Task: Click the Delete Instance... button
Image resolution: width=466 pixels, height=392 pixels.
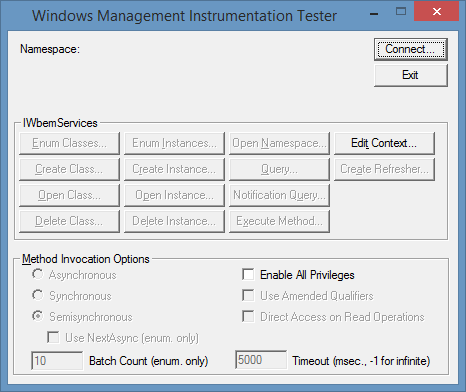Action: (x=174, y=221)
